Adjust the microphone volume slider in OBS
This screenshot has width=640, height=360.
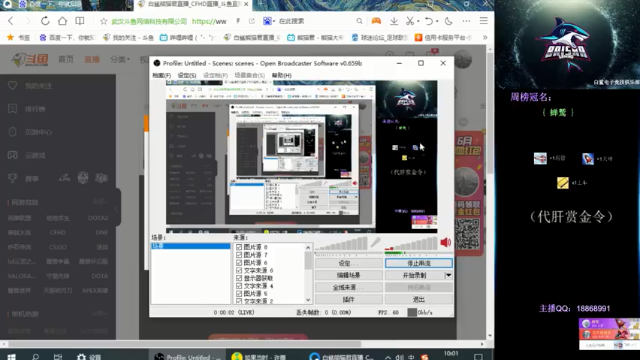(341, 244)
